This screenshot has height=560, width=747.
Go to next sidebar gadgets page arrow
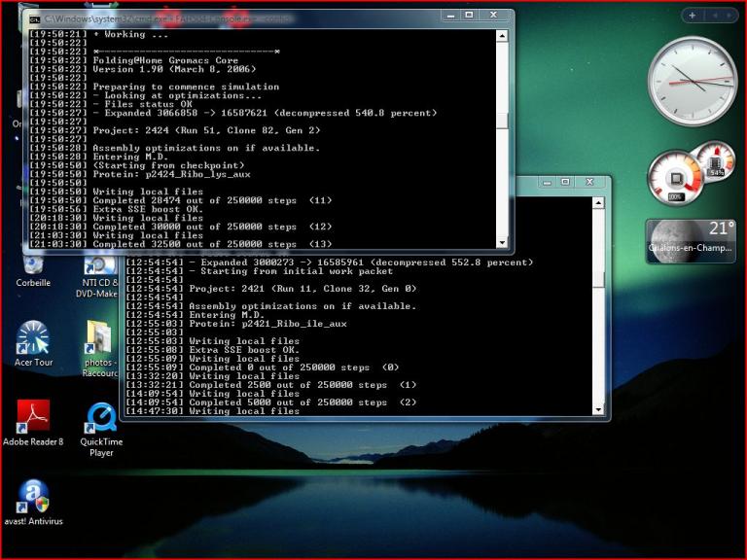[x=729, y=15]
